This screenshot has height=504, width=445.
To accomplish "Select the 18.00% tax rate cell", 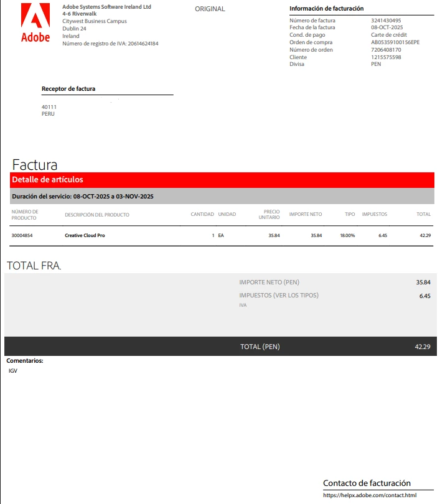I will tap(347, 236).
